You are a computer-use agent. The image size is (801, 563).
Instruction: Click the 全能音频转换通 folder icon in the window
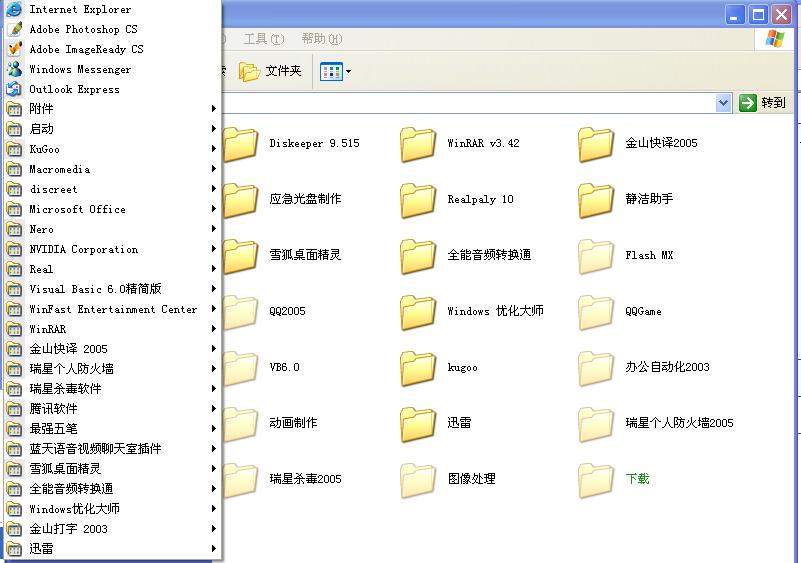(418, 256)
